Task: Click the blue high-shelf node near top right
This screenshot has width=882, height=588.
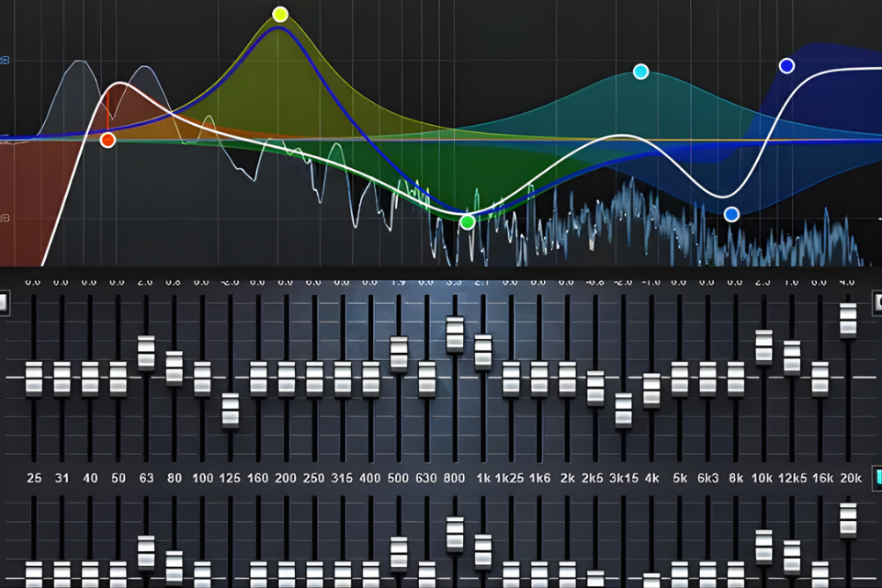Action: (786, 65)
